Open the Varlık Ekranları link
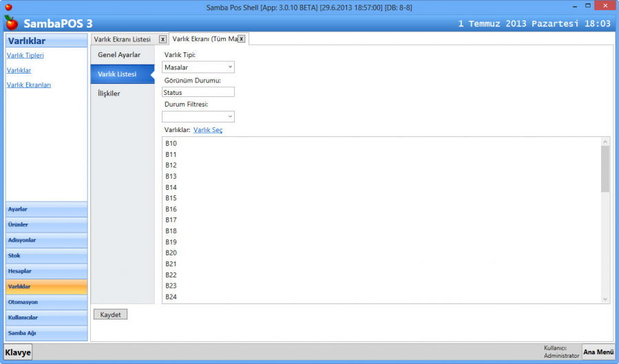 28,85
